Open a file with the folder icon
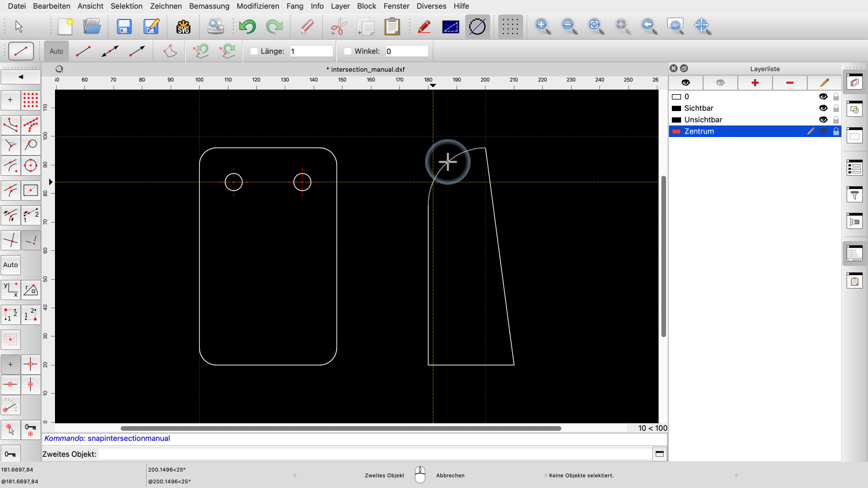Viewport: 868px width, 488px height. pyautogui.click(x=92, y=27)
